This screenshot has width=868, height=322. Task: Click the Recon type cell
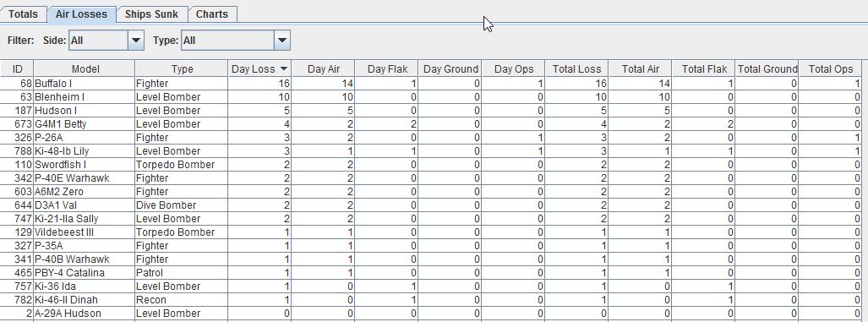click(x=182, y=300)
